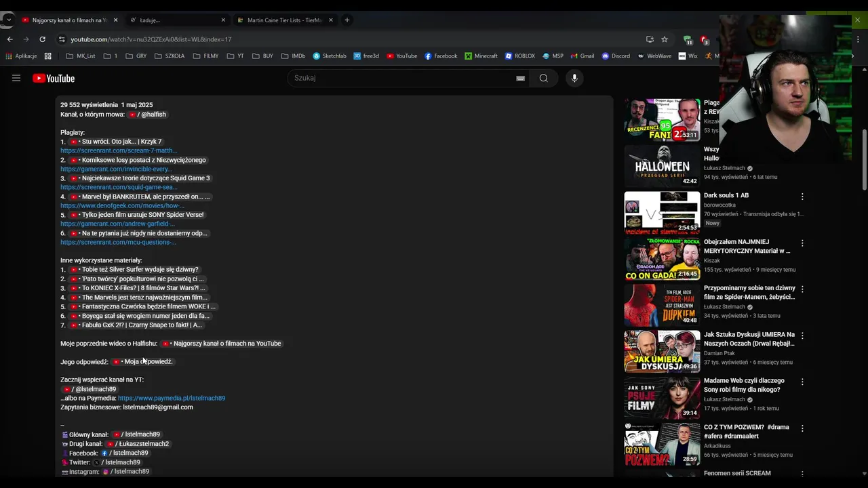This screenshot has width=868, height=488.
Task: Open the denofgeek.com/movies/how link
Action: pyautogui.click(x=122, y=205)
